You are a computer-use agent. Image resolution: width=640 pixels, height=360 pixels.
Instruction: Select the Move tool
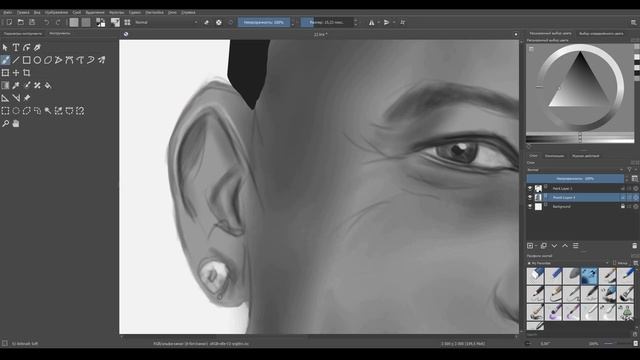click(16, 73)
